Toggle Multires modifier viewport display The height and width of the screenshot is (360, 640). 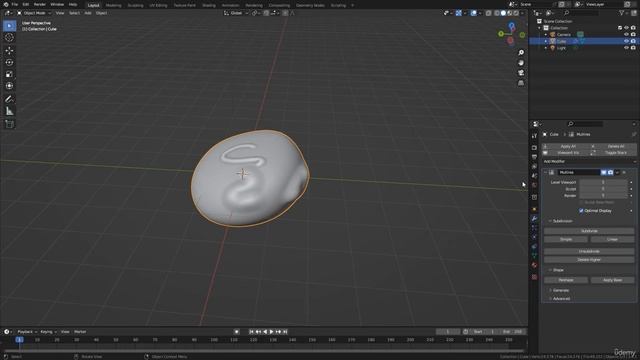[x=604, y=173]
